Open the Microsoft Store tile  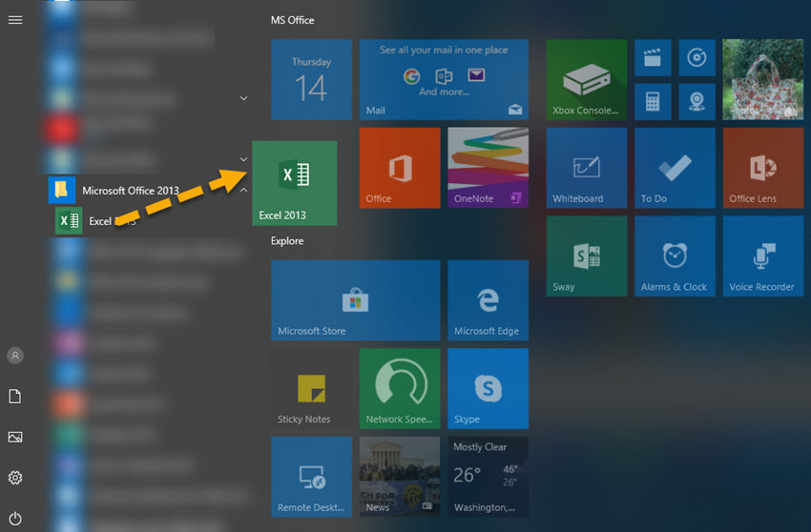click(x=356, y=300)
